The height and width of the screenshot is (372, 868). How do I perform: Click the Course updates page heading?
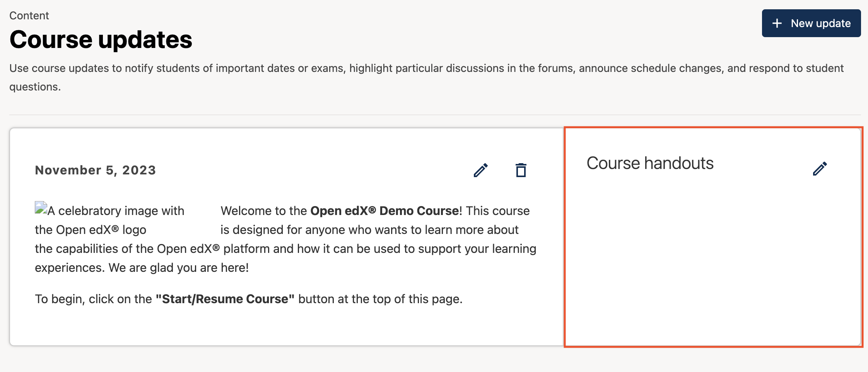(x=101, y=39)
